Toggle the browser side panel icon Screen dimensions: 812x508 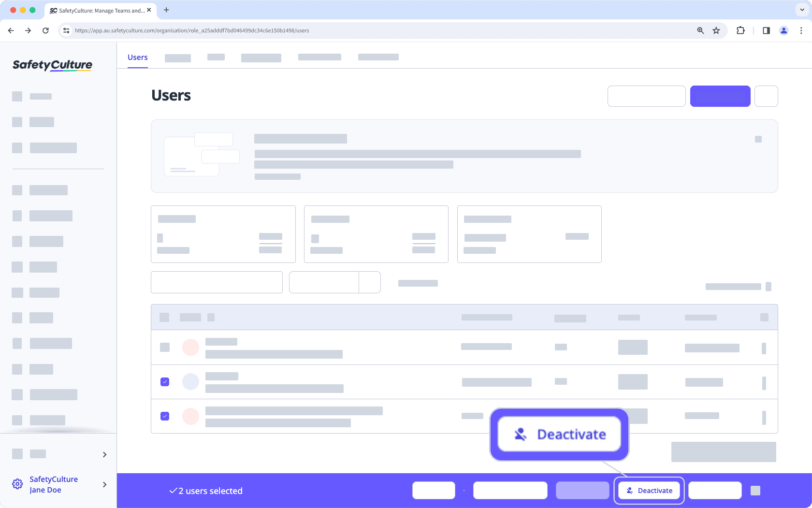[x=766, y=30]
